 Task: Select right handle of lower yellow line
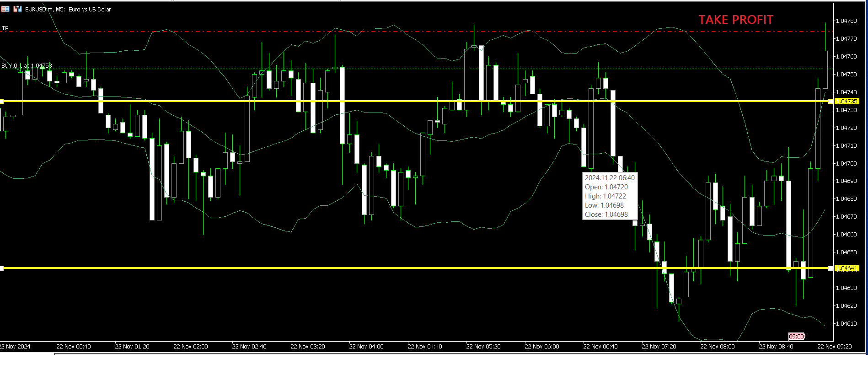(830, 268)
